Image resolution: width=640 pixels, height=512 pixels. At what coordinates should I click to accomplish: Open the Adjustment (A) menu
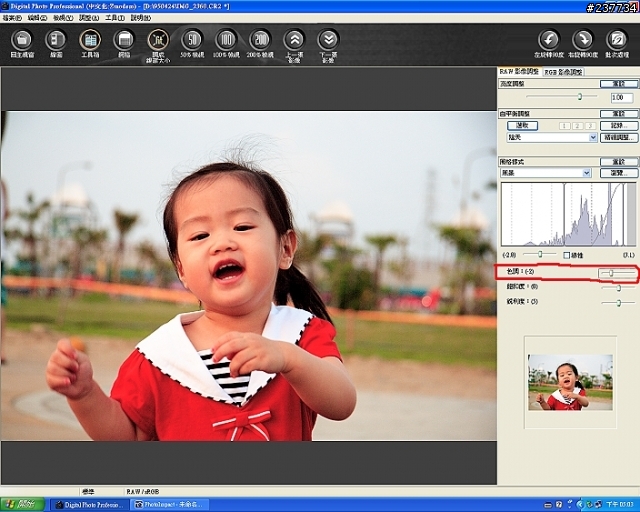pyautogui.click(x=89, y=18)
